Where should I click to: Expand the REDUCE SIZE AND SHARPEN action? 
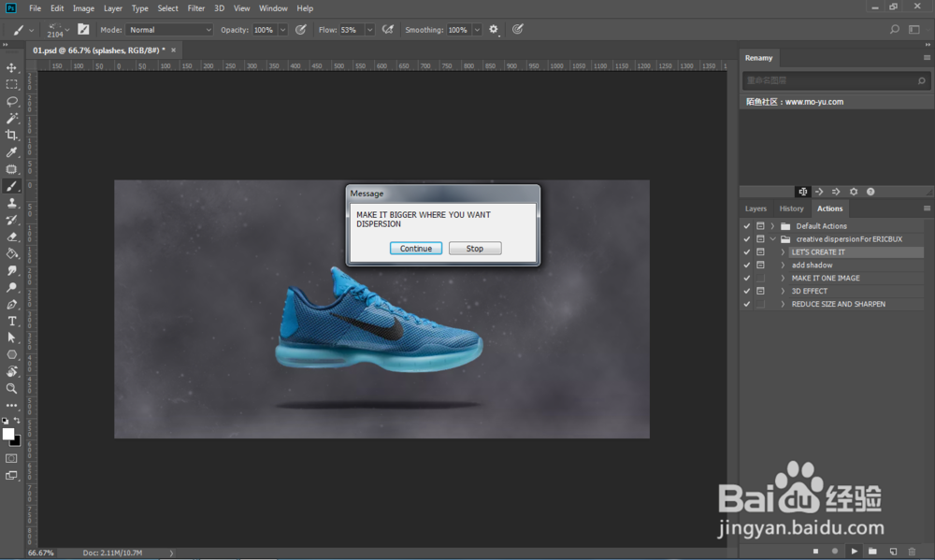[783, 304]
